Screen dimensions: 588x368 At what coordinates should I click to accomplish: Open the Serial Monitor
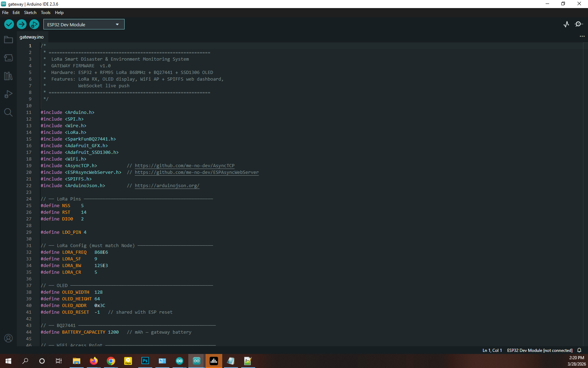579,24
